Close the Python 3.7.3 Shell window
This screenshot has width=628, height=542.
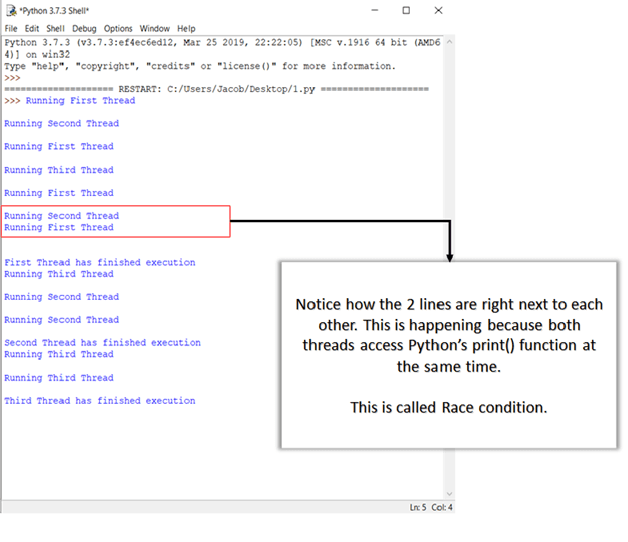click(x=438, y=10)
